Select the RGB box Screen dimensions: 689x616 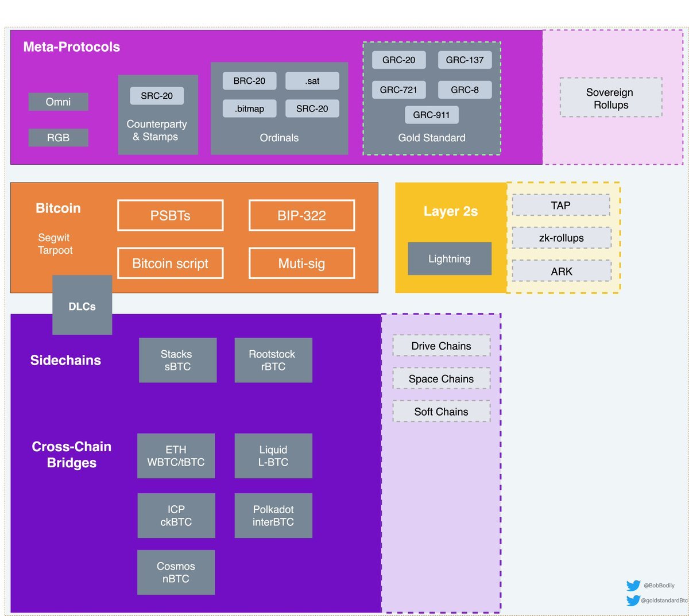pyautogui.click(x=58, y=138)
